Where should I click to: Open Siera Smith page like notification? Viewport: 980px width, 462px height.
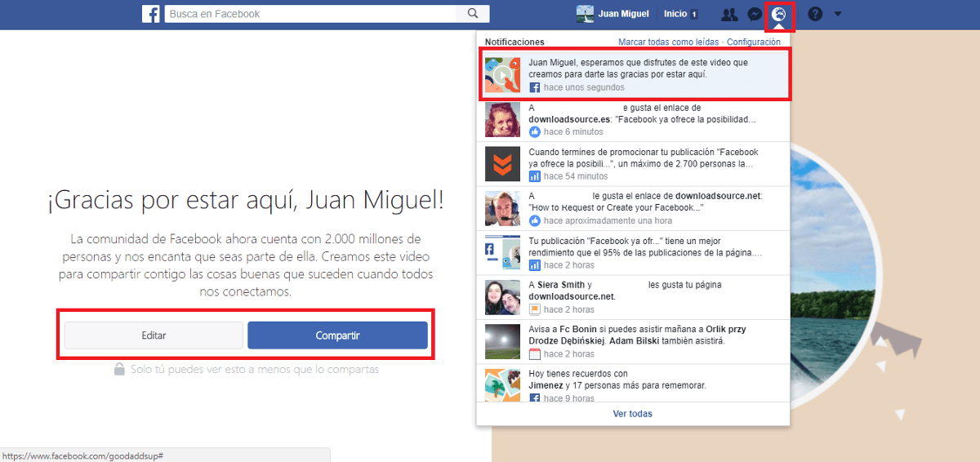coord(633,297)
